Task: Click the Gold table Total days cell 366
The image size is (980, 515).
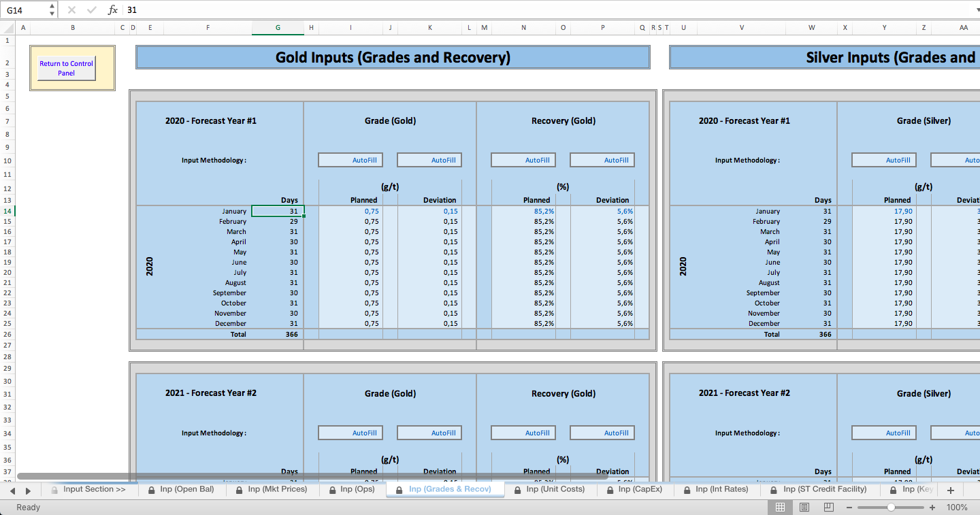Action: [x=278, y=334]
